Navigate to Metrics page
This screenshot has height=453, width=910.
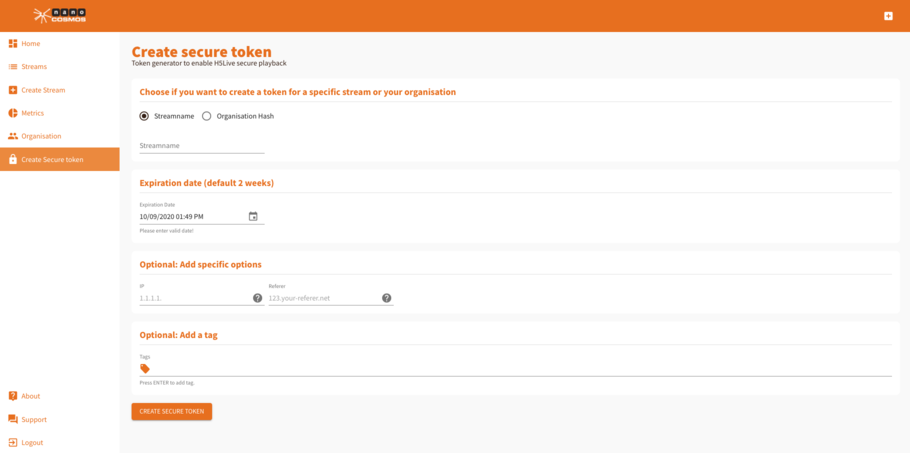click(x=60, y=113)
